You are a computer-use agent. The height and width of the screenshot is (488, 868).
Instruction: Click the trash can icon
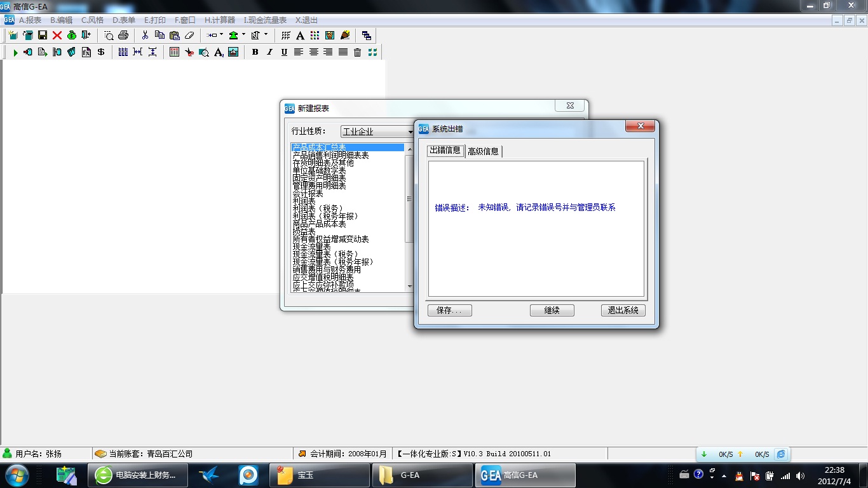pyautogui.click(x=358, y=52)
